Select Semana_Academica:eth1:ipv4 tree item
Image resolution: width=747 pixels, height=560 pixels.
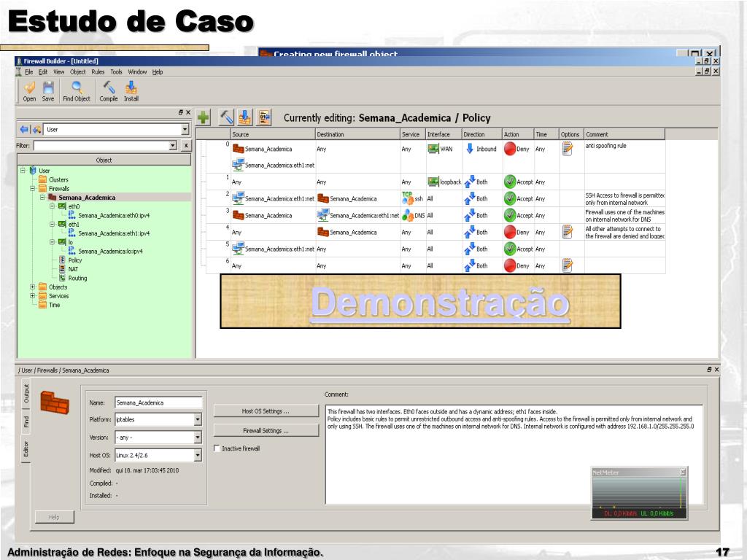[x=114, y=233]
